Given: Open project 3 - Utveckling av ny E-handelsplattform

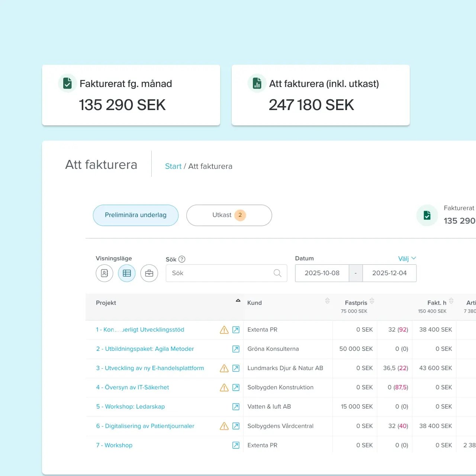Looking at the screenshot, I should (x=150, y=368).
